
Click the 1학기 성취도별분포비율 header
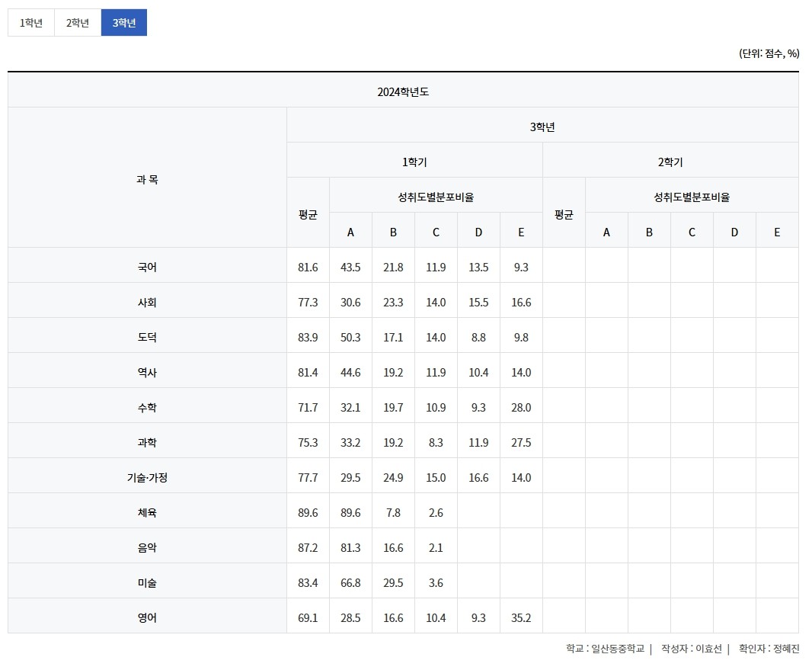436,197
